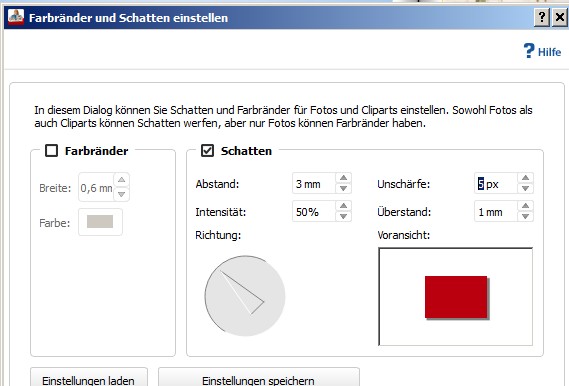Decrease Intensität with the down arrow
Image resolution: width=569 pixels, height=386 pixels.
pyautogui.click(x=343, y=217)
